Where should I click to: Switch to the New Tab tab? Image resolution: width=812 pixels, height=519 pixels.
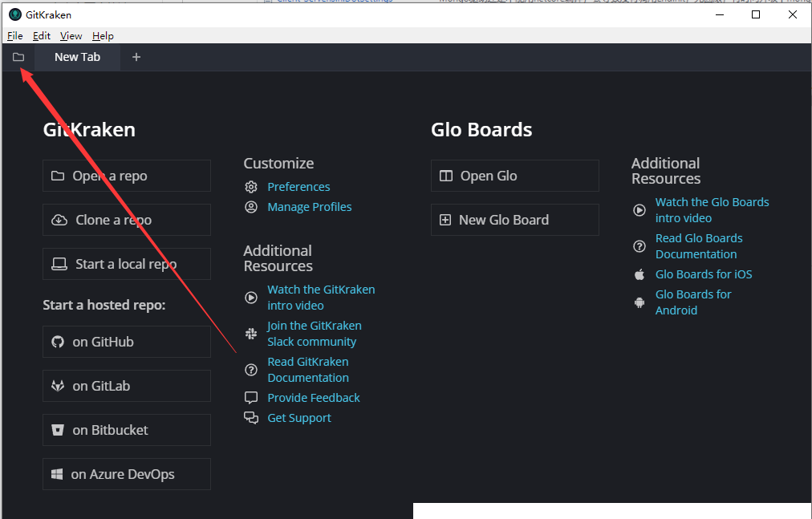point(77,56)
